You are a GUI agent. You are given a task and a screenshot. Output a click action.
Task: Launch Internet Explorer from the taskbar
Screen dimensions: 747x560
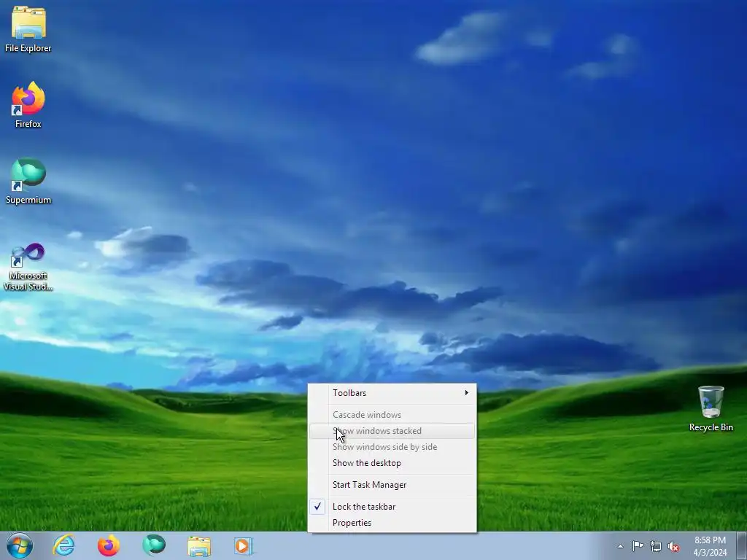coord(64,545)
